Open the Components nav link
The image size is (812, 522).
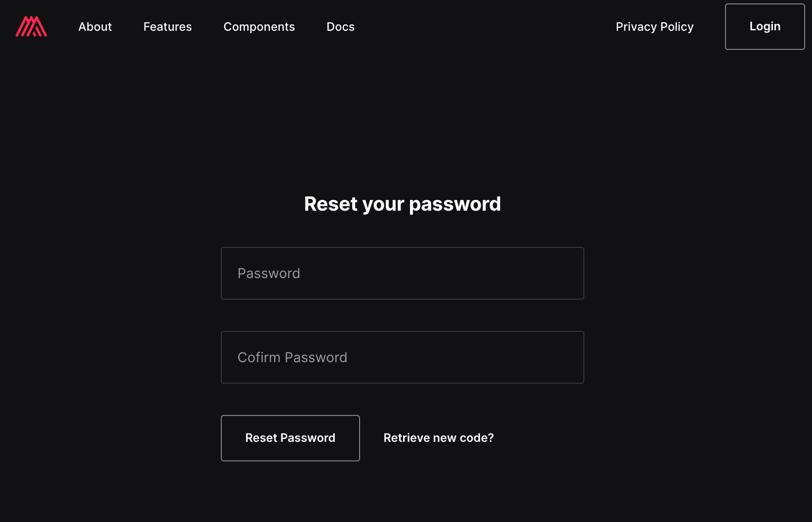click(259, 27)
